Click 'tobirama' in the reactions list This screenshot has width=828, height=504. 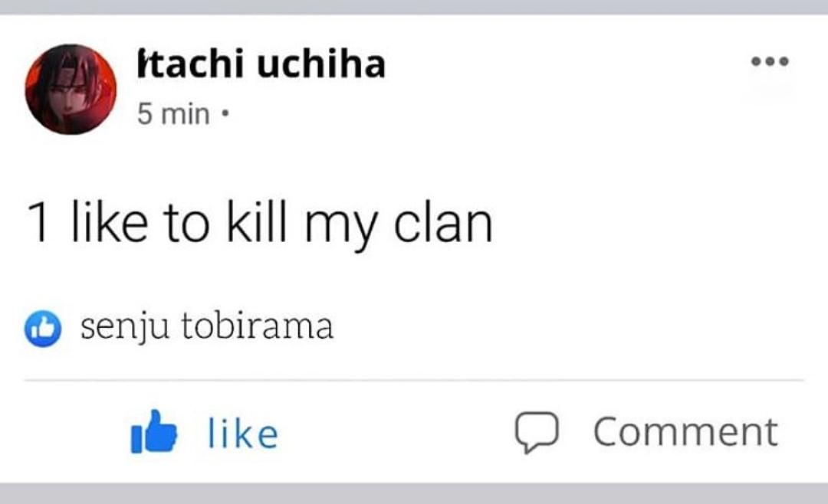pos(258,327)
